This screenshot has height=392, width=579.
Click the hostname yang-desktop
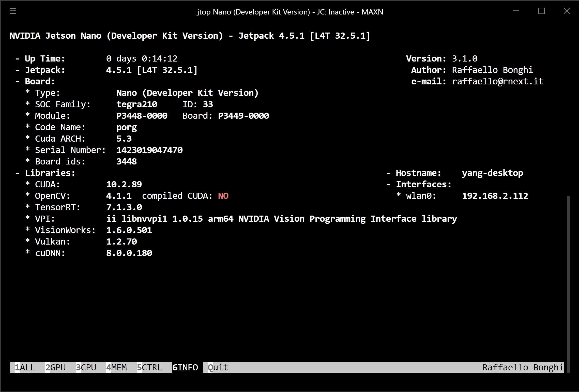tap(493, 173)
